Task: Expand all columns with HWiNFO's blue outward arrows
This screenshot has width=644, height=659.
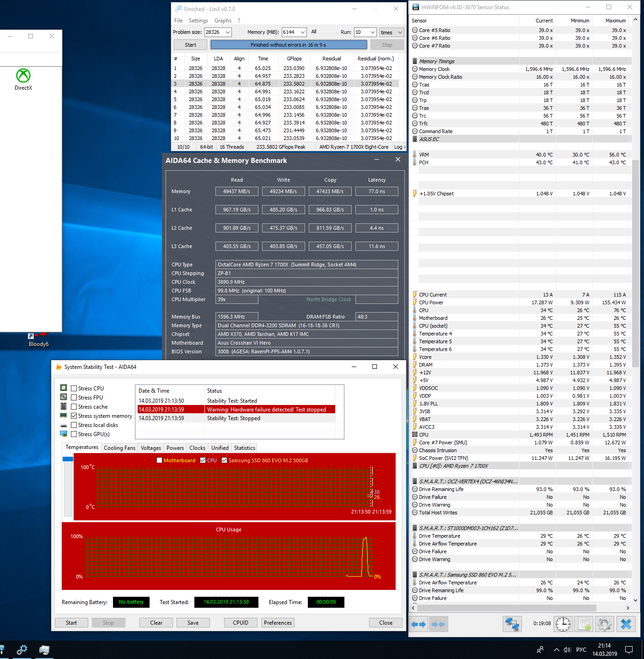Action: [419, 624]
